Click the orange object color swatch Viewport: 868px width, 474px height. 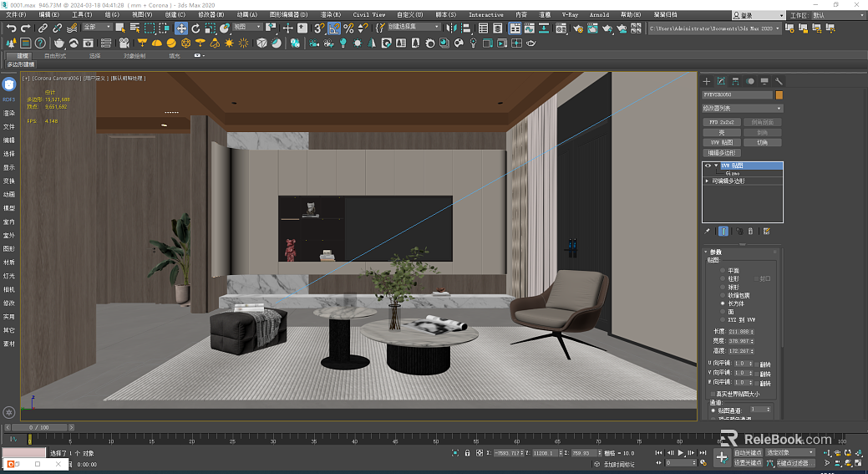[x=779, y=94]
